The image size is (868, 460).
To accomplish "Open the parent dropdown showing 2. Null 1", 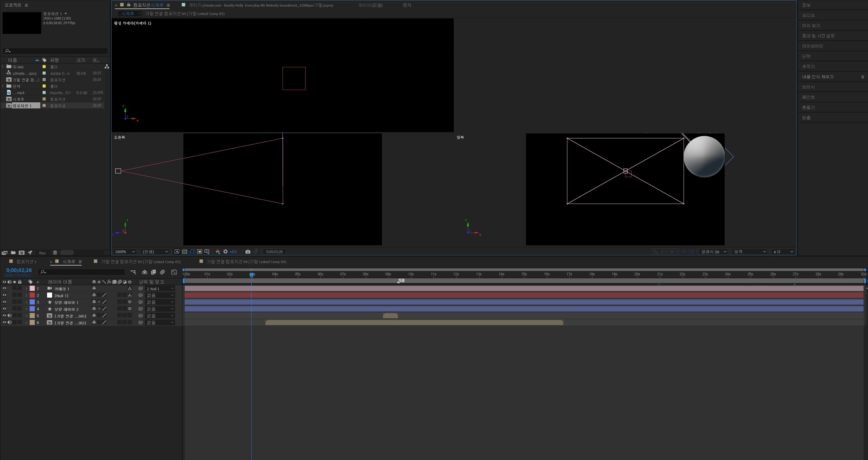I will tap(160, 289).
